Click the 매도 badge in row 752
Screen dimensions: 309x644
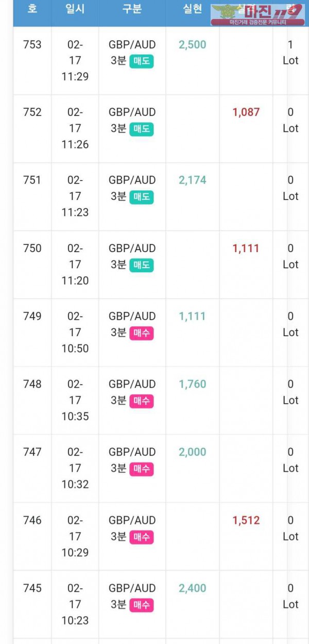[x=141, y=129]
